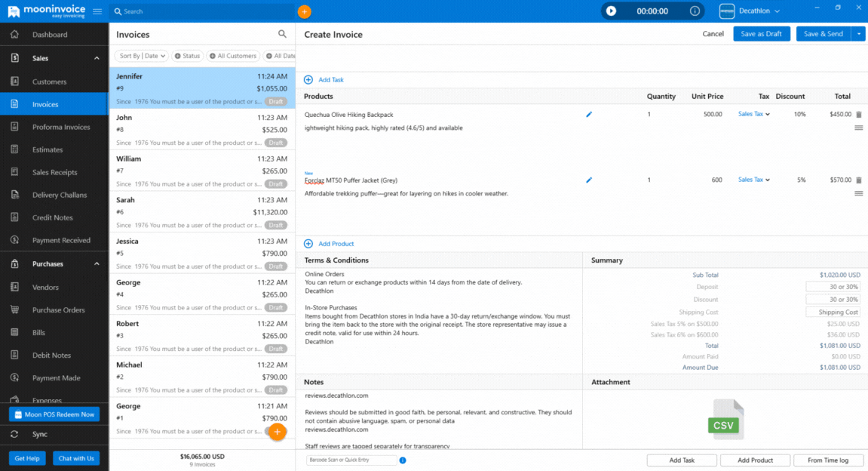The height and width of the screenshot is (471, 868).
Task: Click the Search field in top bar
Action: pos(202,11)
